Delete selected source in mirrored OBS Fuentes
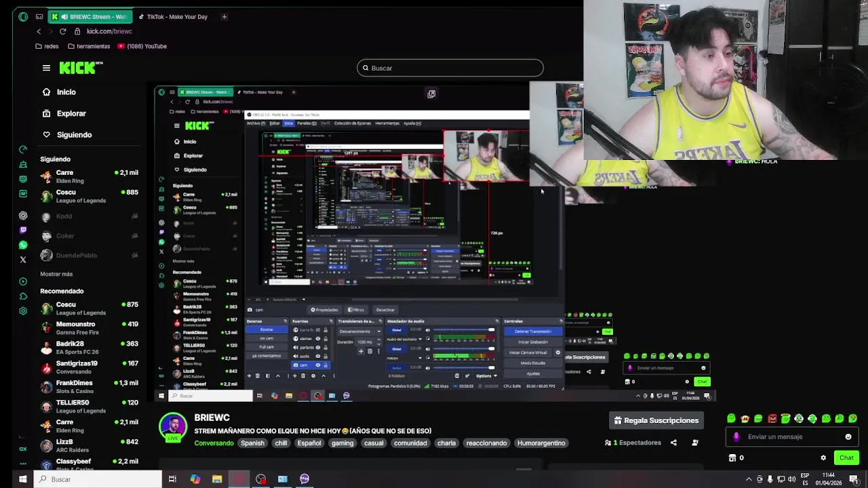This screenshot has width=868, height=488. [x=303, y=375]
